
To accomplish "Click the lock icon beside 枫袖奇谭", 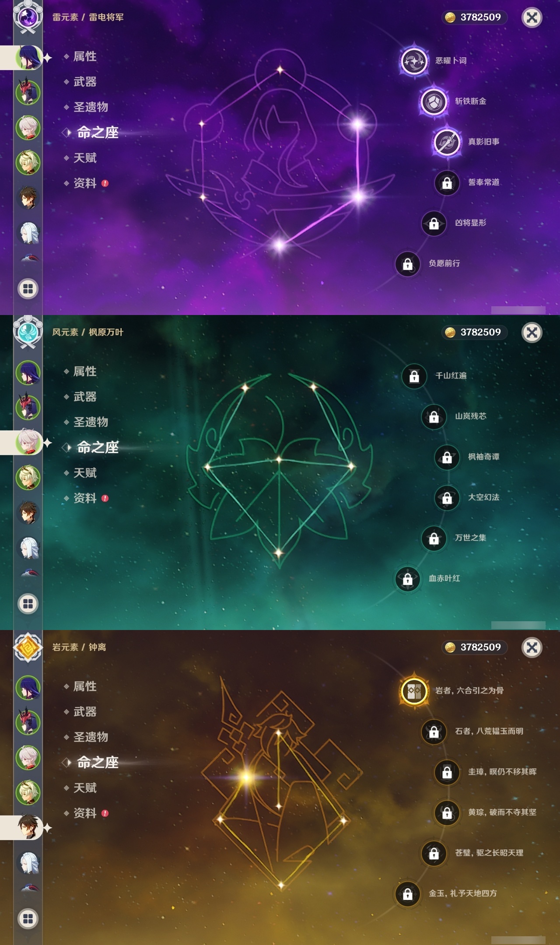I will pos(447,457).
